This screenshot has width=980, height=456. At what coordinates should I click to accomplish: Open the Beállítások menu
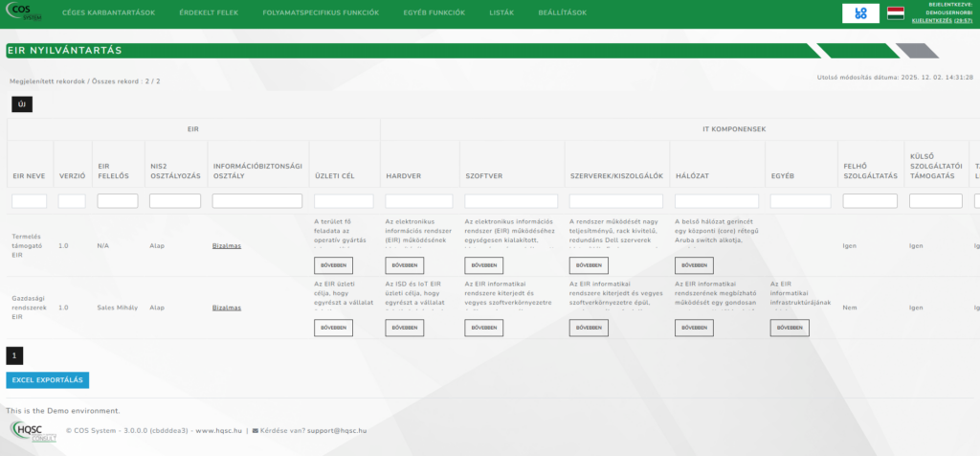pyautogui.click(x=563, y=12)
